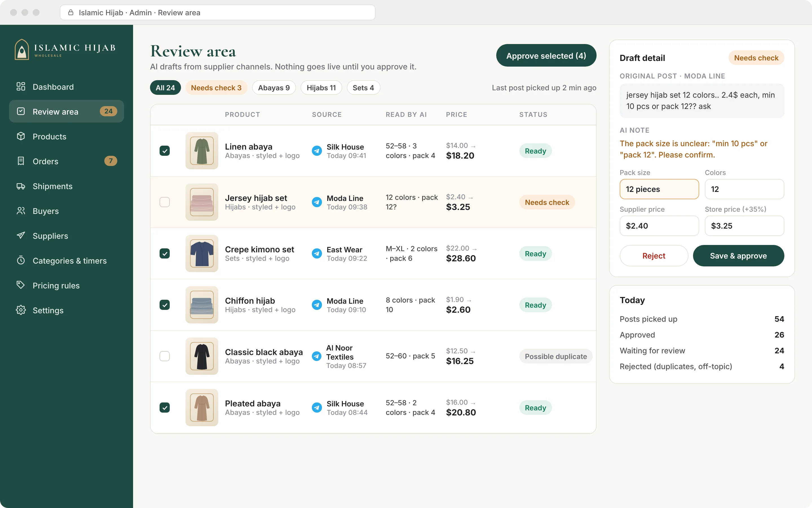
Task: Uncheck the Pleated abaya checkbox
Action: [164, 408]
